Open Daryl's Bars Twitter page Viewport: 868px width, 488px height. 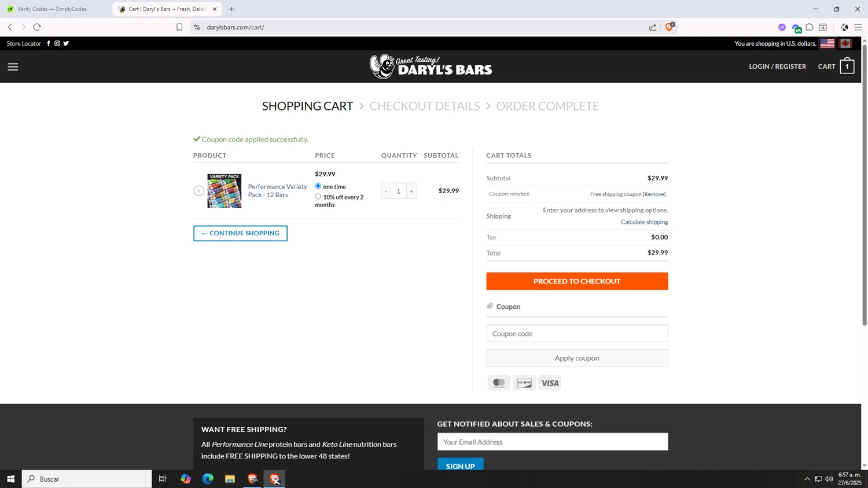66,43
